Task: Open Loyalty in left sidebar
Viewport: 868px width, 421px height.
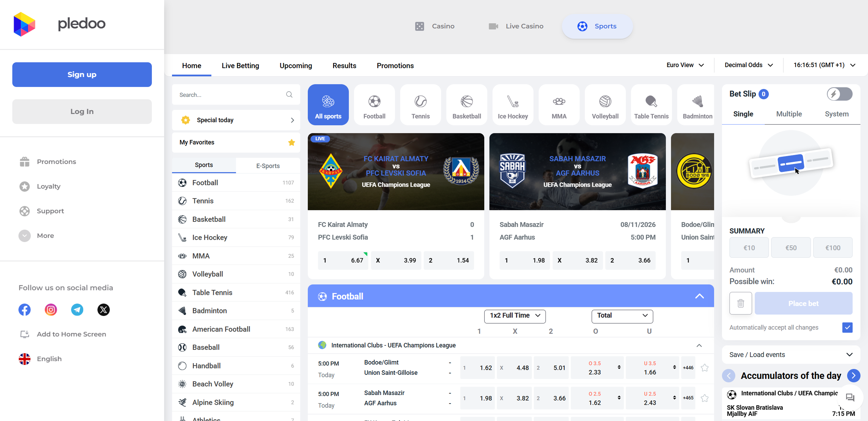Action: coord(40,186)
